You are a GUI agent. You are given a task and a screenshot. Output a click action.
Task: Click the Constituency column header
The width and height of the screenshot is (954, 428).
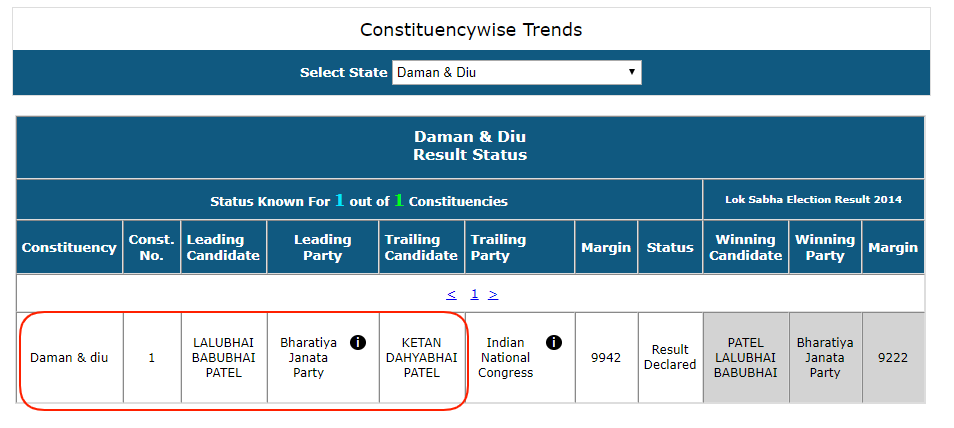69,247
